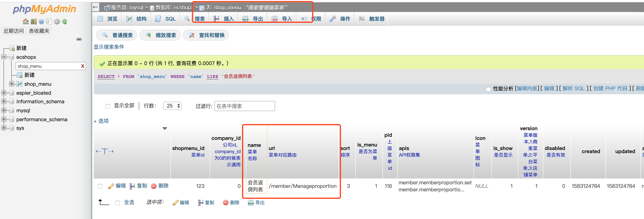The image size is (644, 219).
Task: Click the log out door icon
Action: tap(33, 22)
